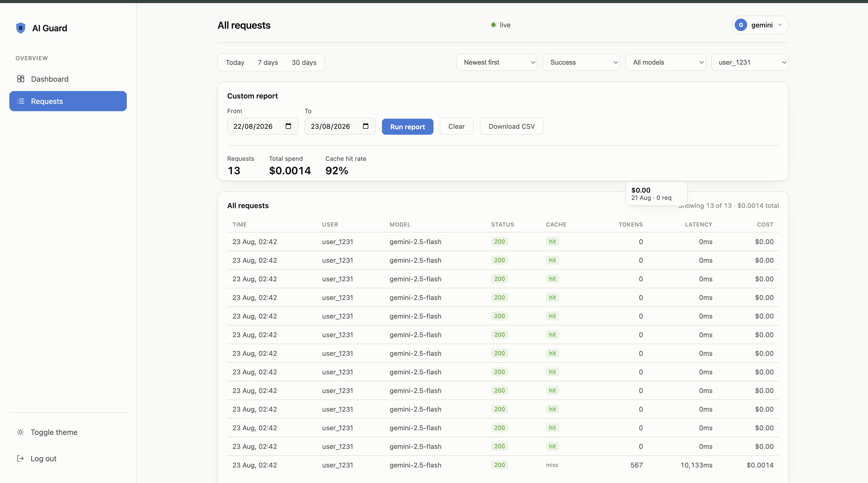Clear the custom report dates
Image resolution: width=868 pixels, height=483 pixels.
point(456,126)
